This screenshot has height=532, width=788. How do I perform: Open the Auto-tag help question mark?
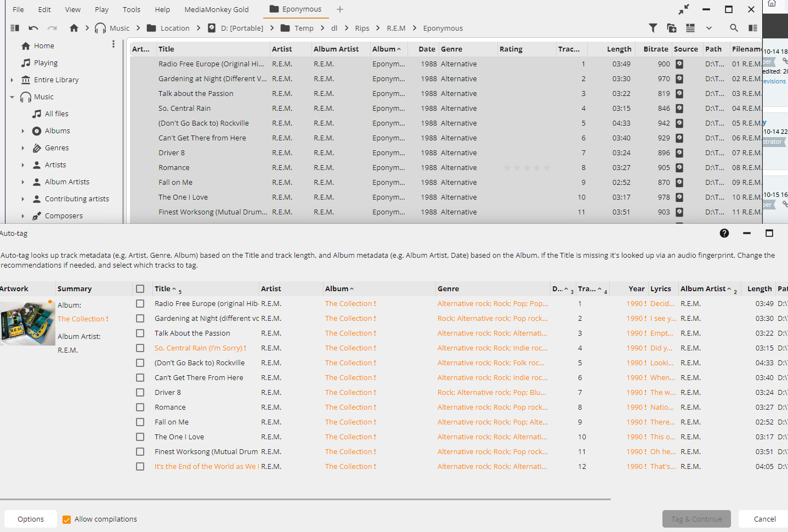coord(724,233)
